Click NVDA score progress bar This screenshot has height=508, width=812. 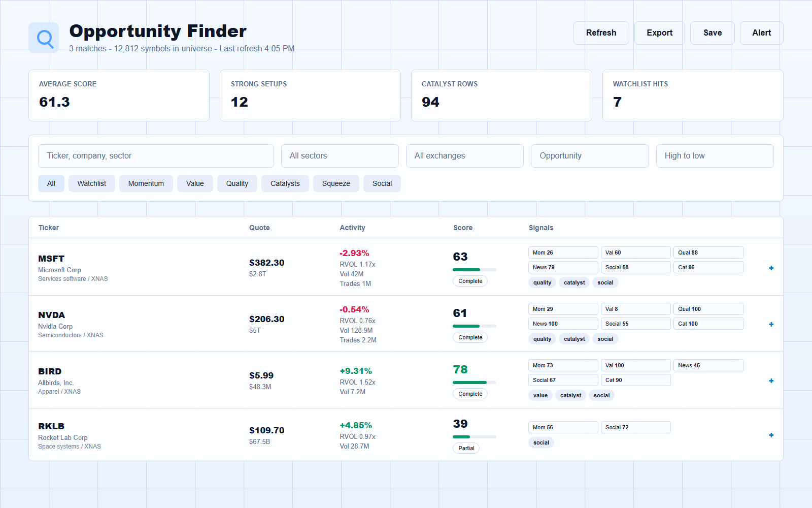[x=475, y=326]
